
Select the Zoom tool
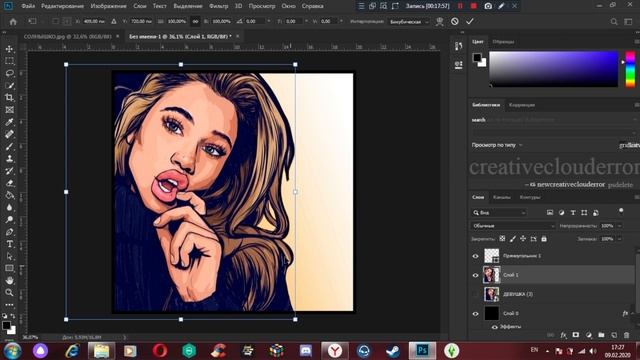tap(9, 293)
